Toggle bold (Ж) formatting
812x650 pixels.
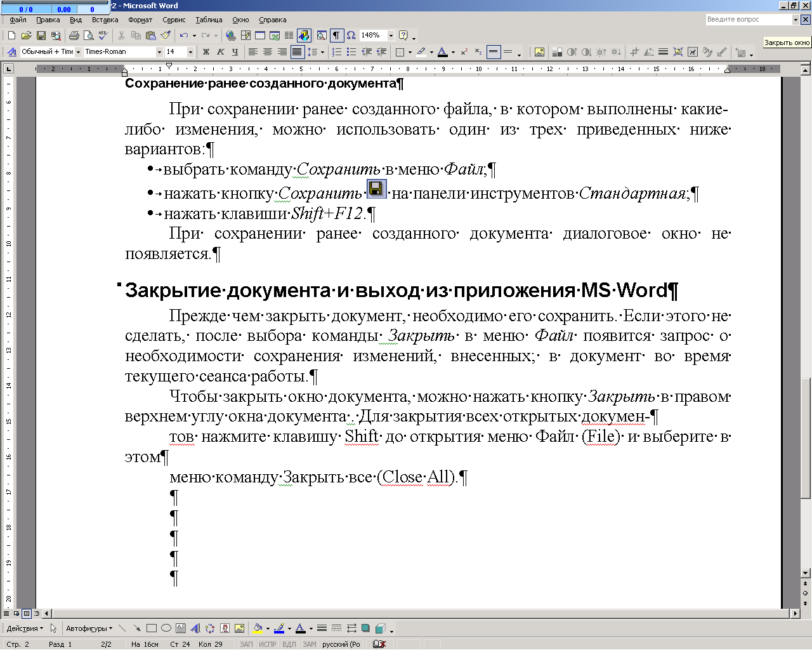coord(206,52)
